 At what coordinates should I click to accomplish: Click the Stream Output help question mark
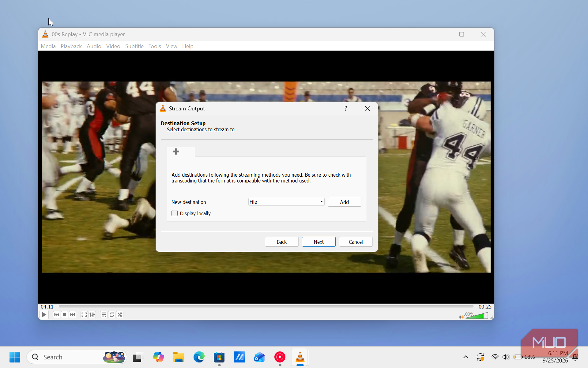tap(346, 109)
